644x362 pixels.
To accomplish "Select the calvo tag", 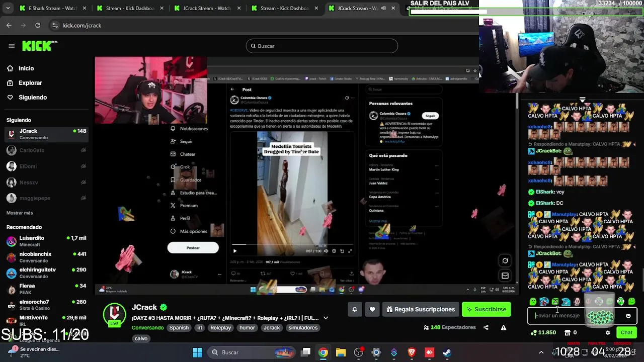I will click(x=141, y=338).
